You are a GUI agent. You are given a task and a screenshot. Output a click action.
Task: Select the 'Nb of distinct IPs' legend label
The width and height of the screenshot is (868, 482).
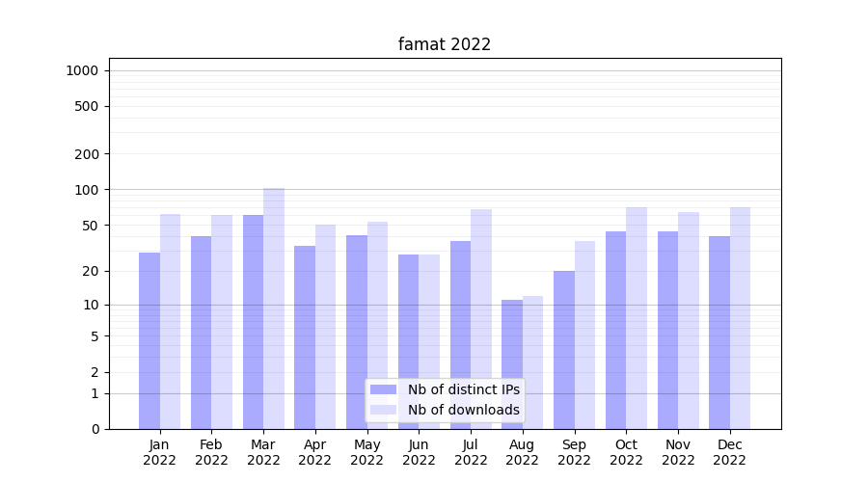463,389
